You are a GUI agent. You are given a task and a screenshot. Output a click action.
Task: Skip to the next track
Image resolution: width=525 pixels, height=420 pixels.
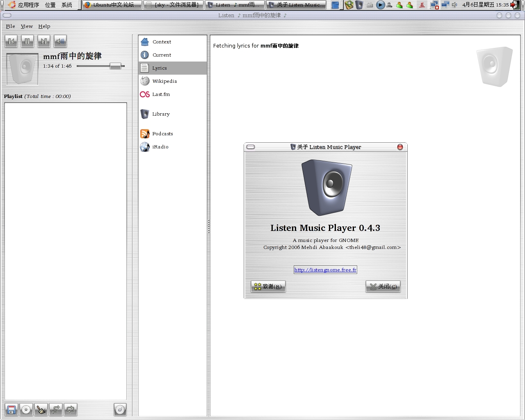click(44, 41)
